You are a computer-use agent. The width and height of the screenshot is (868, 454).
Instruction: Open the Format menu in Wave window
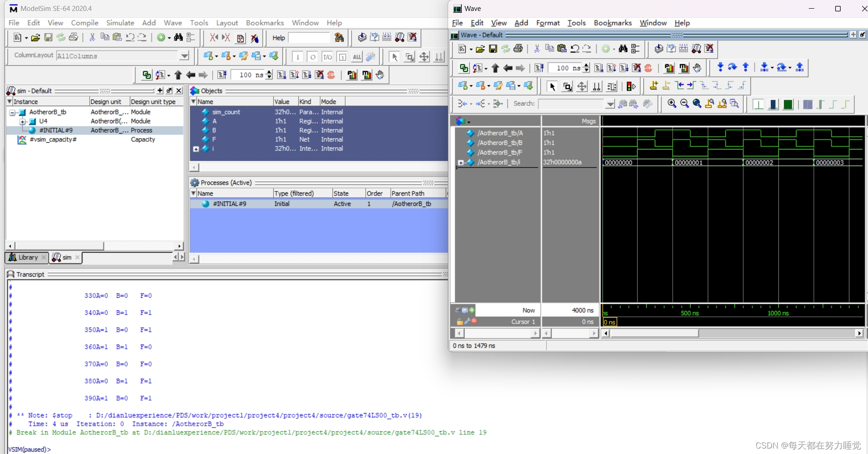click(x=548, y=23)
